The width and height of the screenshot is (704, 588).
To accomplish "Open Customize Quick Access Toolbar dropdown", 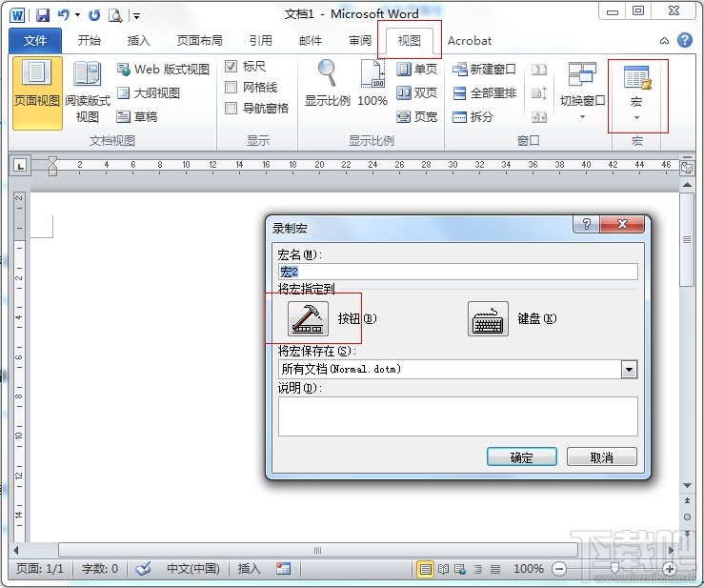I will point(136,16).
